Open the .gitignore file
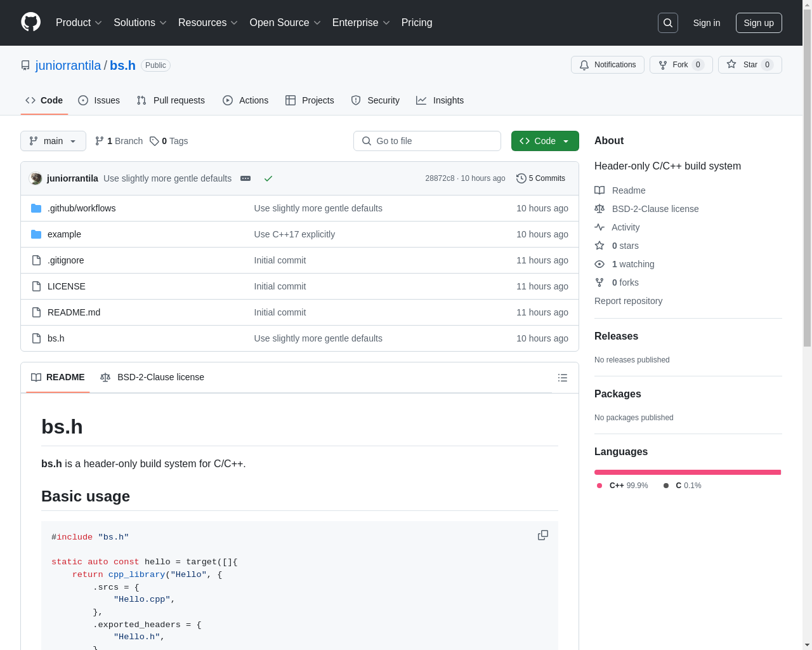 coord(65,260)
